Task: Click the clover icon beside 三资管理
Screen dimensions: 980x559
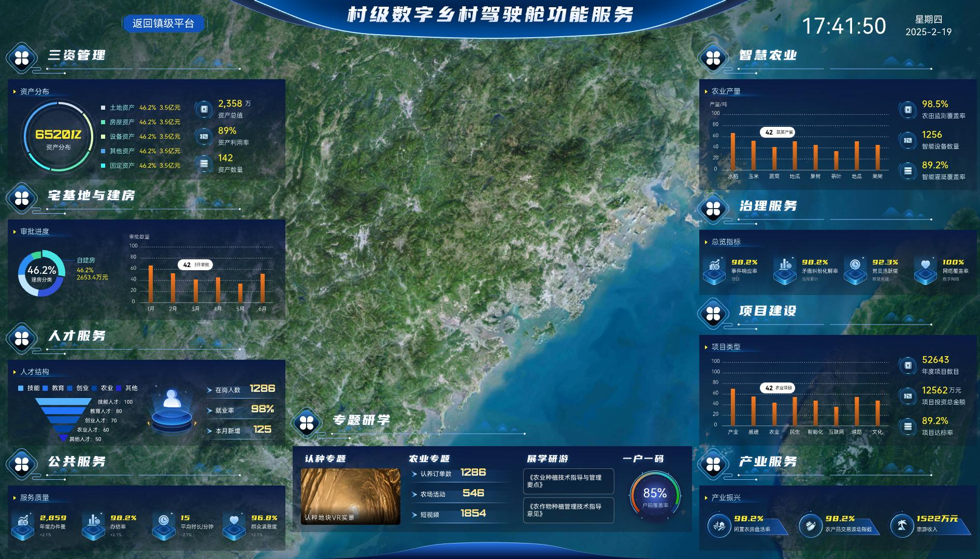Action: [x=22, y=58]
